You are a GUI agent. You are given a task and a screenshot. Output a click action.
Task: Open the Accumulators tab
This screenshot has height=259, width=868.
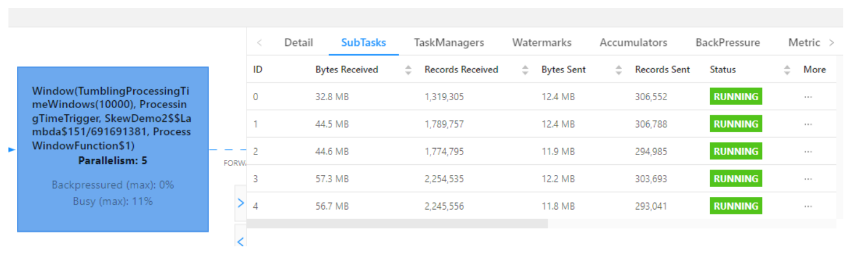coord(633,42)
